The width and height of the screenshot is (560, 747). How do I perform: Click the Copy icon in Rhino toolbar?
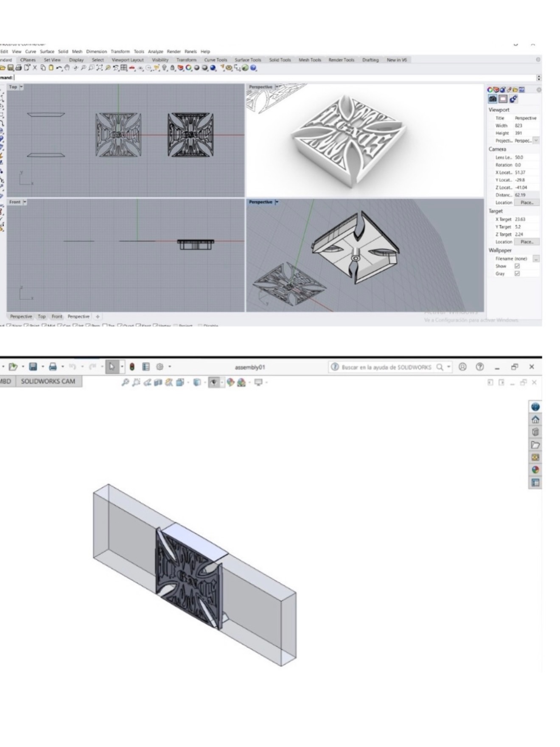click(x=43, y=68)
